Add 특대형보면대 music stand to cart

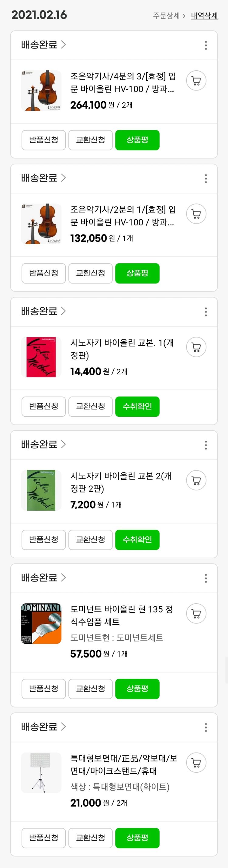[x=196, y=763]
